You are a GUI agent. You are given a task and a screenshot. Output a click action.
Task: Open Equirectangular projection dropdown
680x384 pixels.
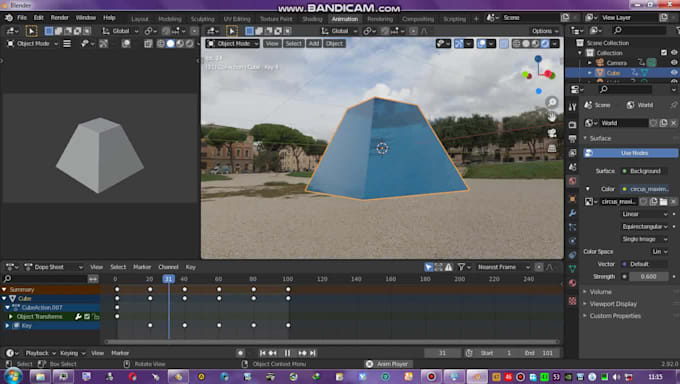point(644,226)
